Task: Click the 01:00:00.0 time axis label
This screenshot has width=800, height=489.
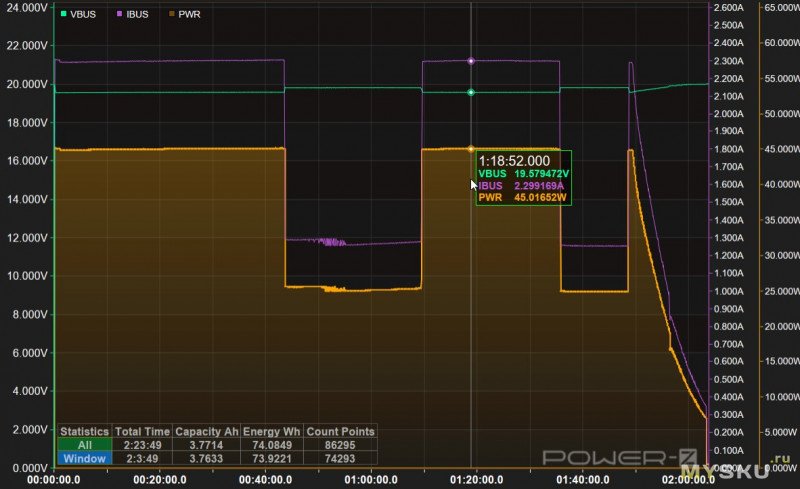Action: (x=371, y=480)
